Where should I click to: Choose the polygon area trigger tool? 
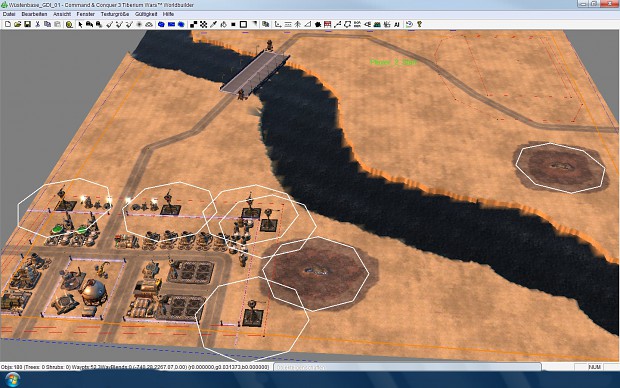348,25
